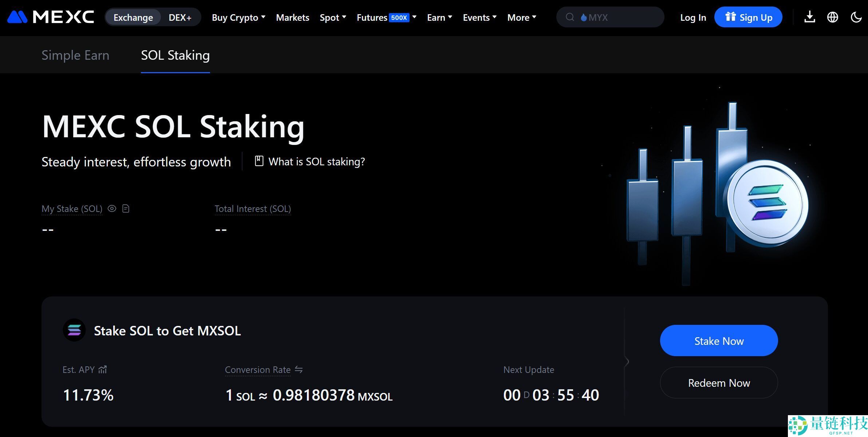
Task: Click the MEXC logo
Action: click(x=51, y=17)
